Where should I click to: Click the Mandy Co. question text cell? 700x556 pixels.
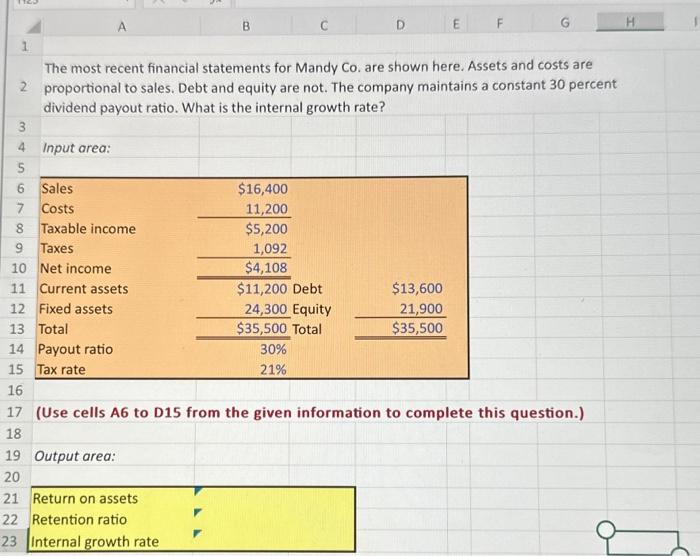coord(330,87)
